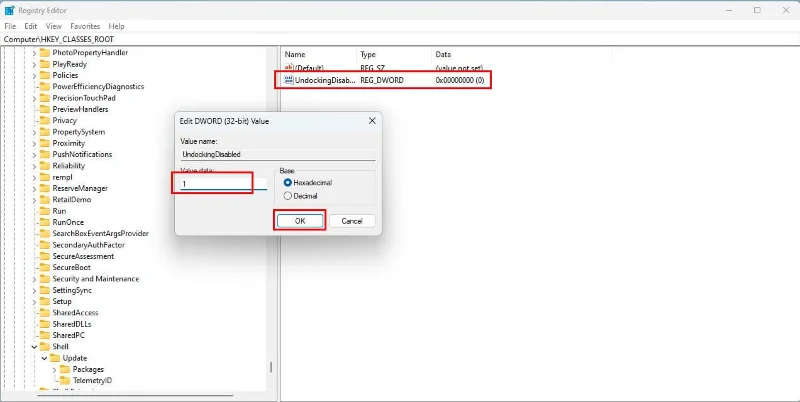Select the SharedPC folder icon
This screenshot has width=800, height=402.
44,335
